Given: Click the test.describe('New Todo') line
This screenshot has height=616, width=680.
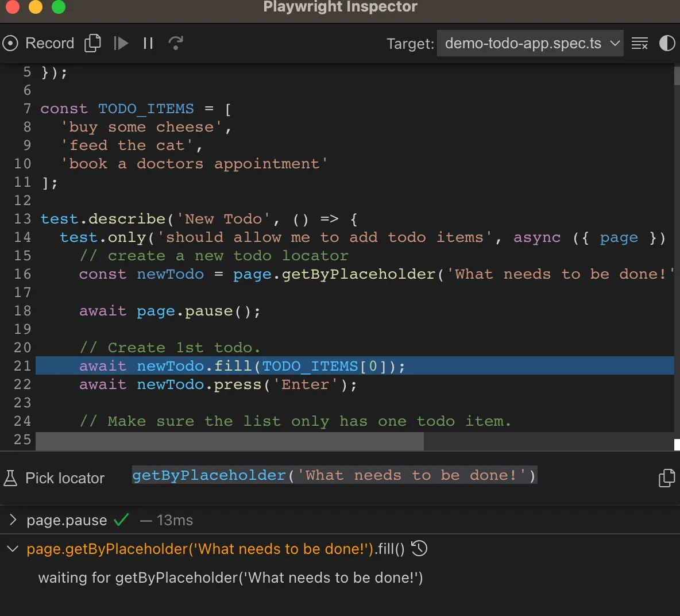Looking at the screenshot, I should tap(199, 218).
